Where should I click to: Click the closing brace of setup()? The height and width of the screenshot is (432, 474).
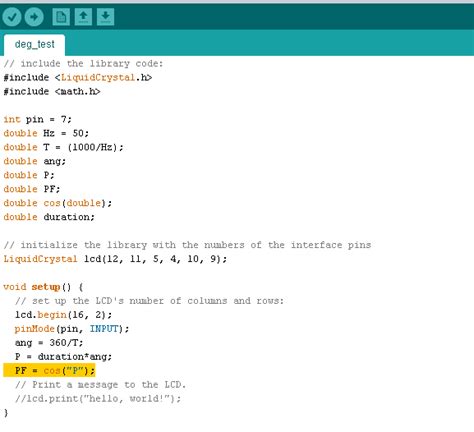pyautogui.click(x=6, y=413)
